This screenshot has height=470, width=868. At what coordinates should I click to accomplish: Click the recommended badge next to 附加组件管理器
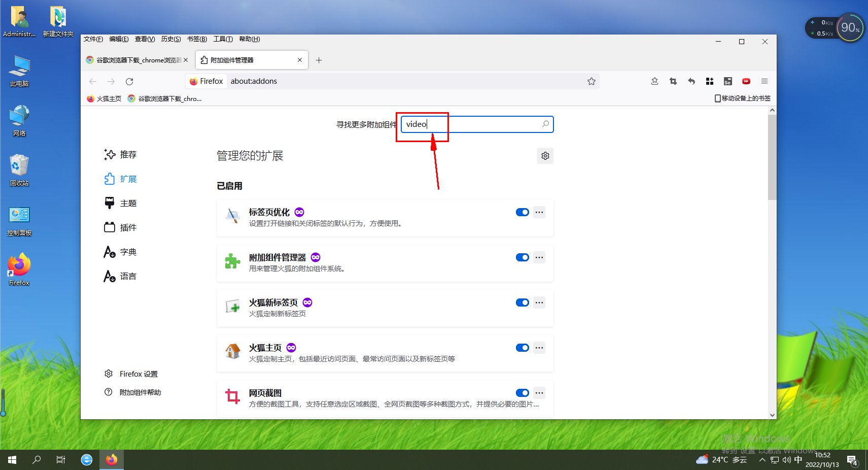(x=316, y=257)
